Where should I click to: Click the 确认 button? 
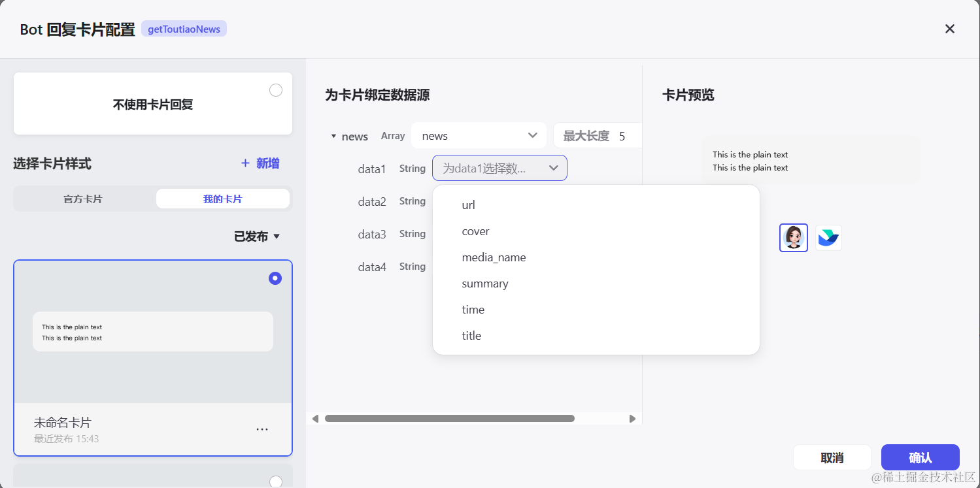tap(921, 457)
